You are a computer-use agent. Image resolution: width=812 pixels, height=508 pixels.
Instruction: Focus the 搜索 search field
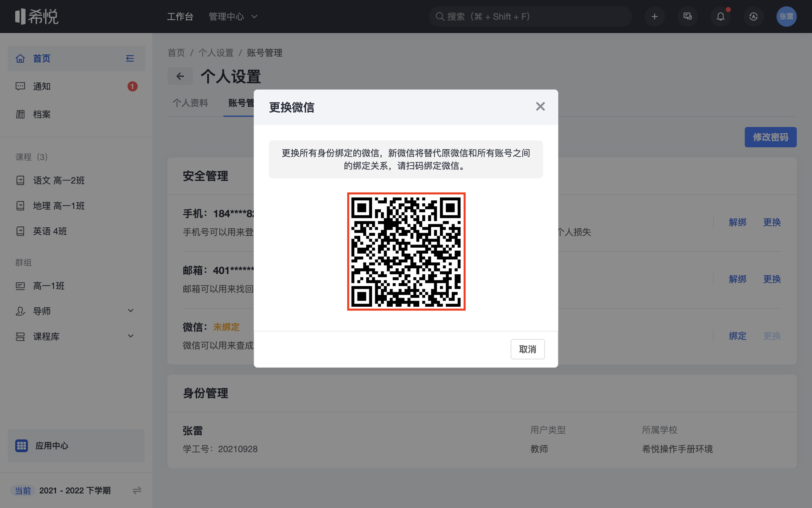[x=530, y=17]
